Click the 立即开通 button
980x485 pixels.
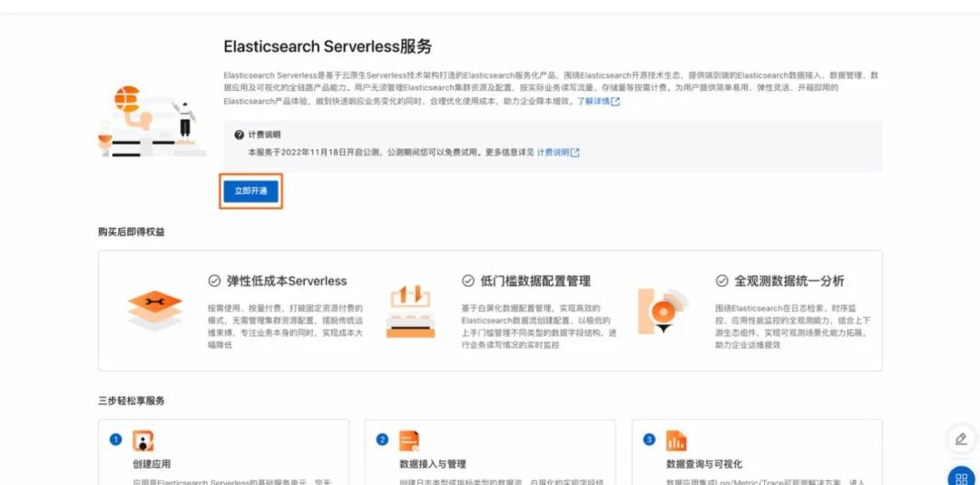250,191
